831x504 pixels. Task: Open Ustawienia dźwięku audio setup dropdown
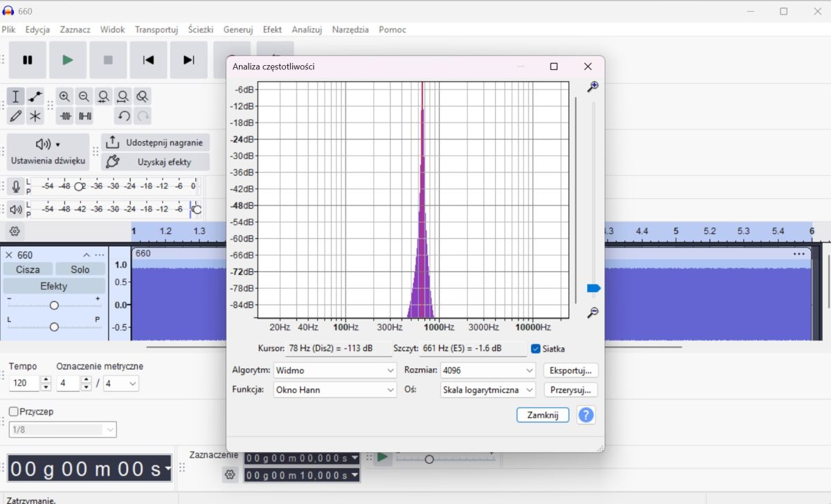click(x=48, y=152)
